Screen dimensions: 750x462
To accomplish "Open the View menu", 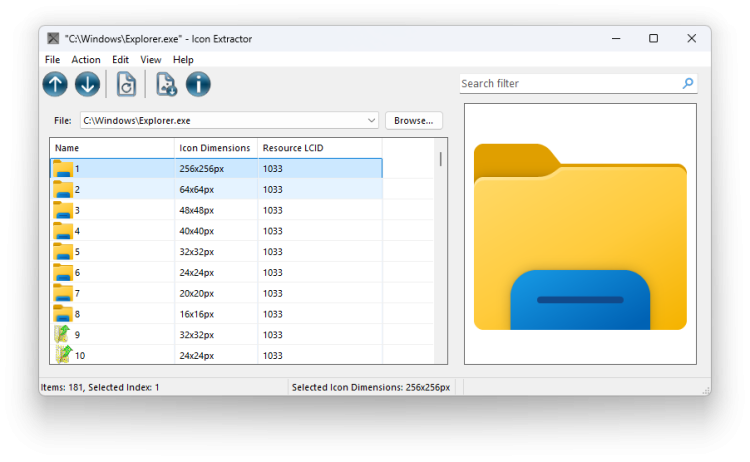I will click(x=151, y=60).
